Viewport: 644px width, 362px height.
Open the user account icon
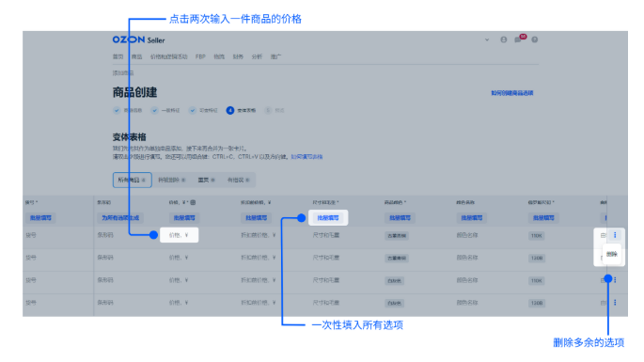[504, 39]
